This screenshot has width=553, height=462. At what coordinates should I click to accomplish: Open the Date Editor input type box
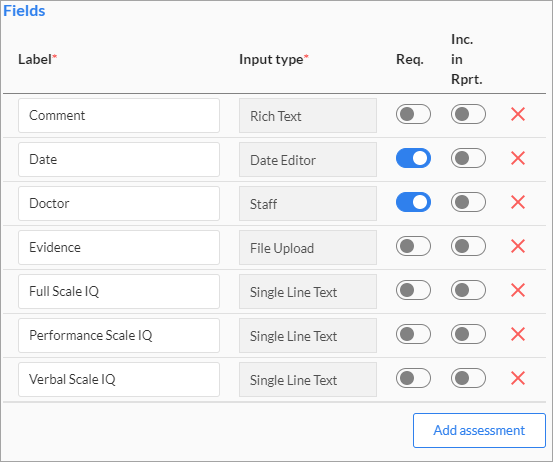pyautogui.click(x=308, y=160)
